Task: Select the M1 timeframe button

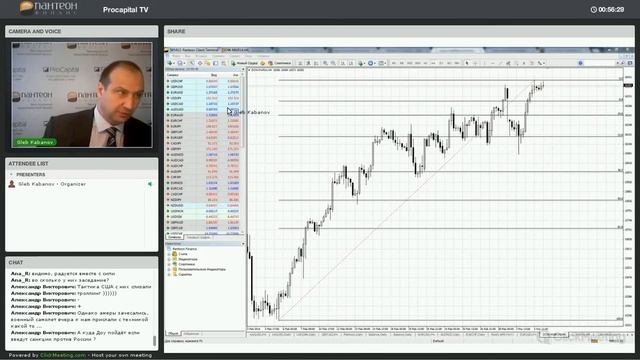Action: pyautogui.click(x=394, y=63)
